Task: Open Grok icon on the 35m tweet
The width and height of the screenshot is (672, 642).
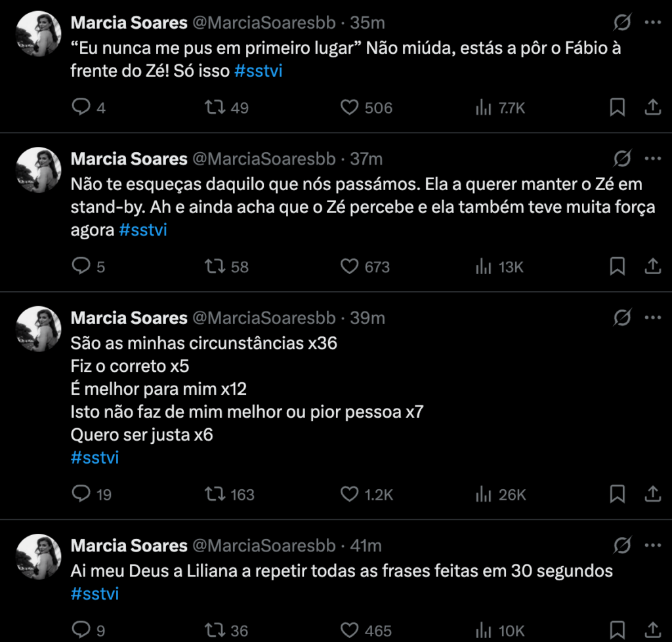Action: click(621, 23)
